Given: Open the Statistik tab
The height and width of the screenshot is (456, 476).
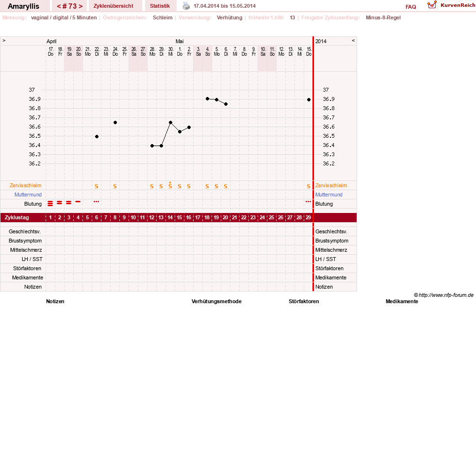Looking at the screenshot, I should [160, 6].
